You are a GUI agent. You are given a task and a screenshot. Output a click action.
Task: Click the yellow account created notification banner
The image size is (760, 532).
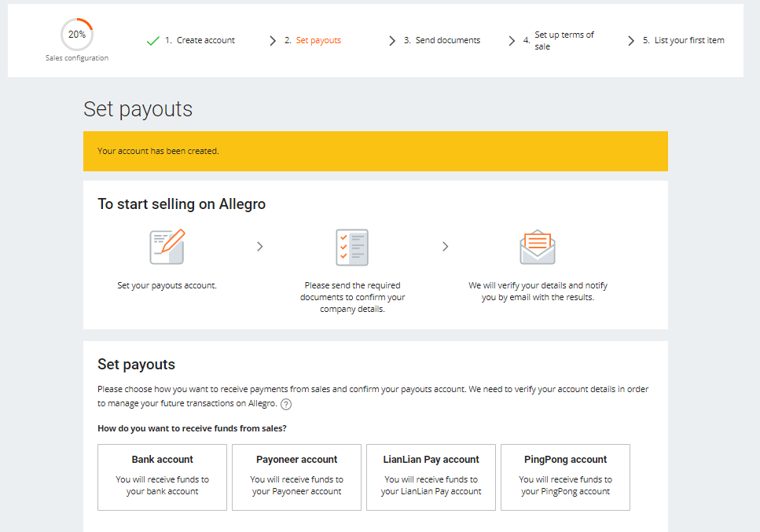coord(375,151)
